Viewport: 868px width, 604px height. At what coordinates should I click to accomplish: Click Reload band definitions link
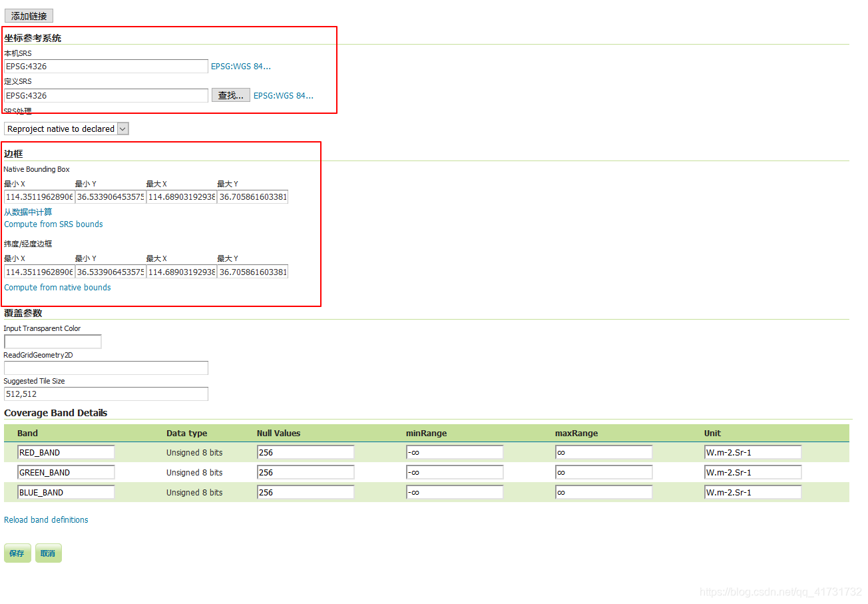(x=46, y=520)
